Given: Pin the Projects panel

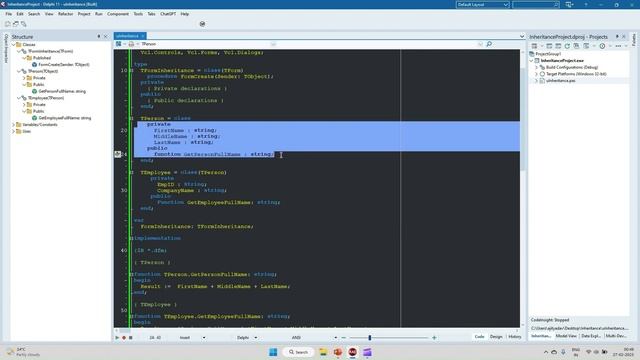Looking at the screenshot, I should pyautogui.click(x=617, y=36).
